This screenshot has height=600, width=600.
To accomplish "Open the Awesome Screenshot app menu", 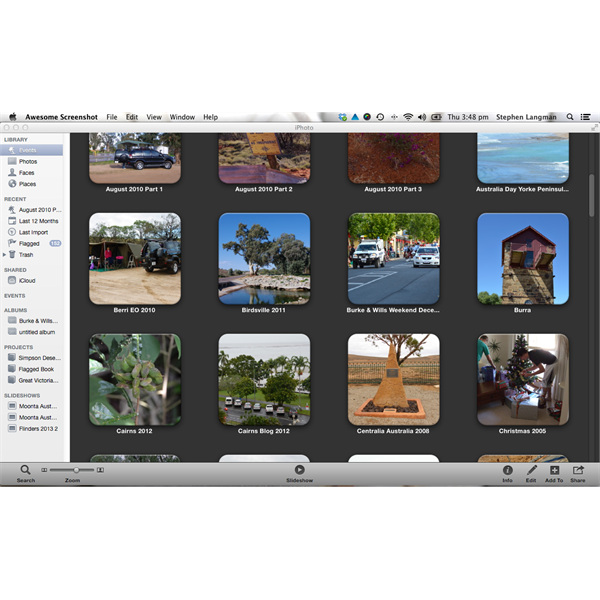I will pos(61,117).
